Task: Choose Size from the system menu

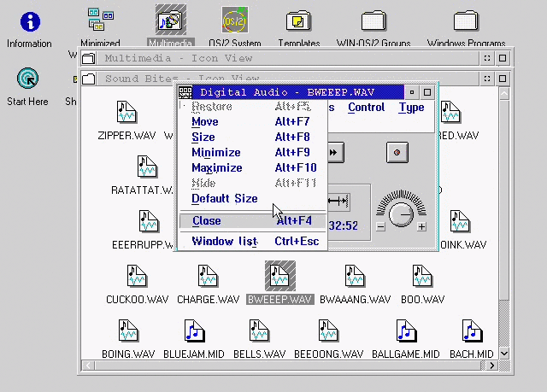Action: (253, 137)
